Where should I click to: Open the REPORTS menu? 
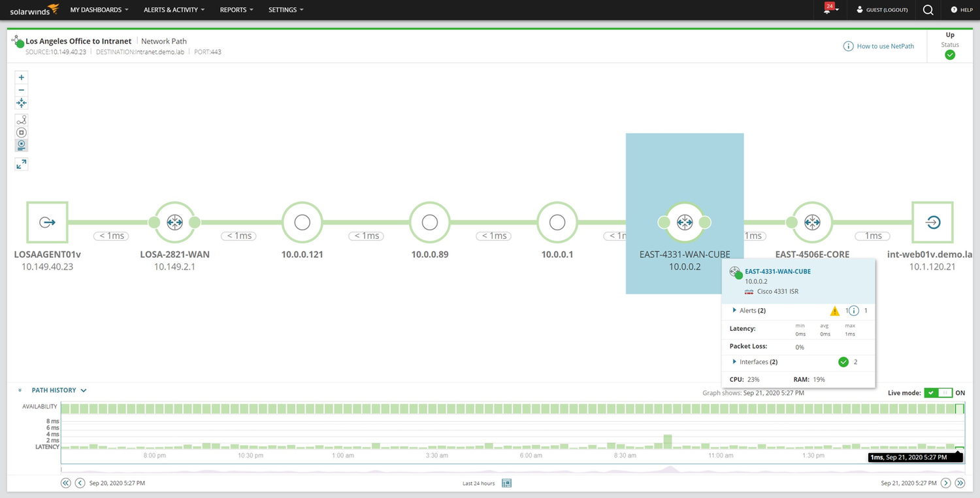pos(233,10)
